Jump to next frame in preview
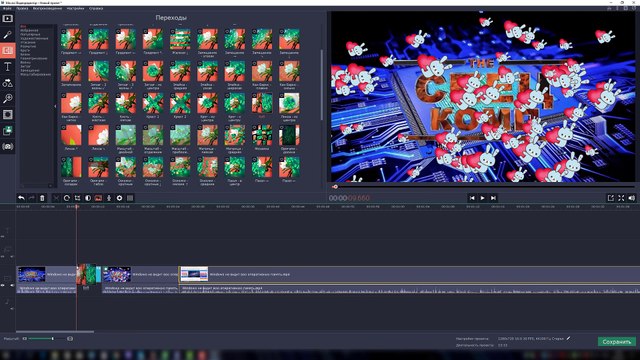The image size is (640, 360). coord(493,198)
